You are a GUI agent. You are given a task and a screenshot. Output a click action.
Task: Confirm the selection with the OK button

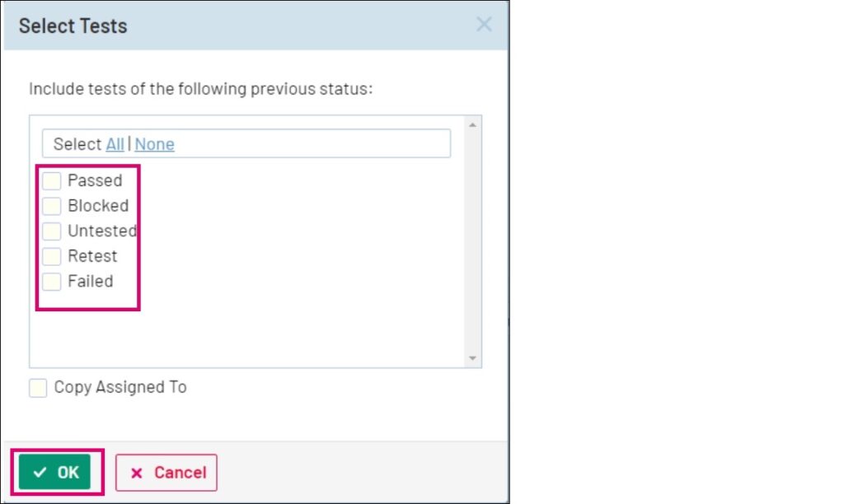point(55,473)
